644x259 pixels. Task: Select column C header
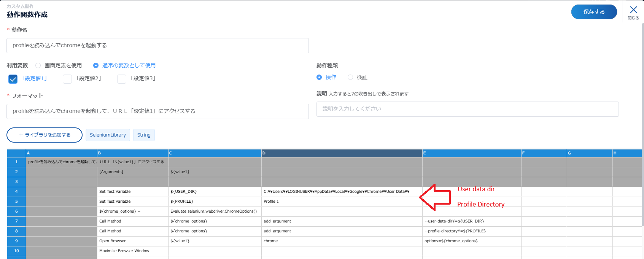click(x=215, y=153)
